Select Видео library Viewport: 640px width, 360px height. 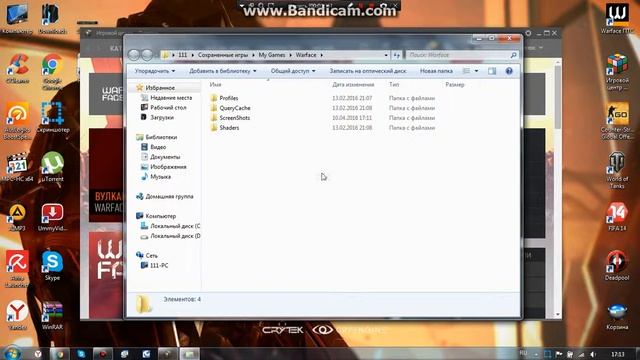pos(158,147)
